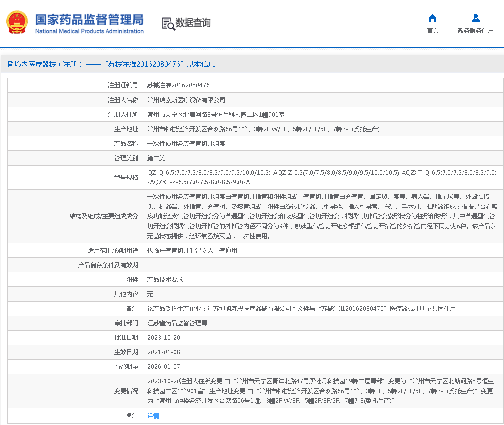The width and height of the screenshot is (504, 425).
Task: Click 适用范围/预期用途 row label
Action: point(113,251)
